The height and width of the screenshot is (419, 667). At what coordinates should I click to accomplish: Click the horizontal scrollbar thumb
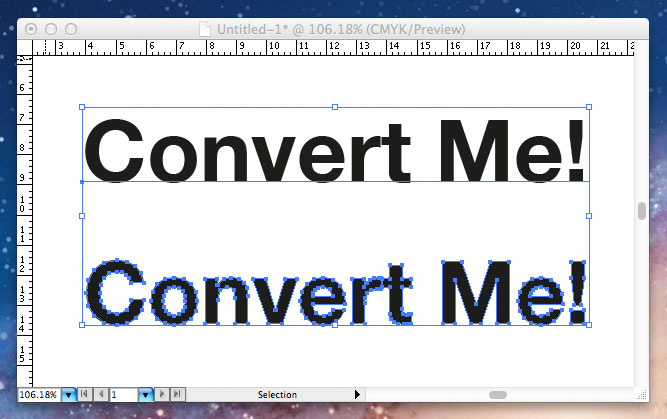497,395
